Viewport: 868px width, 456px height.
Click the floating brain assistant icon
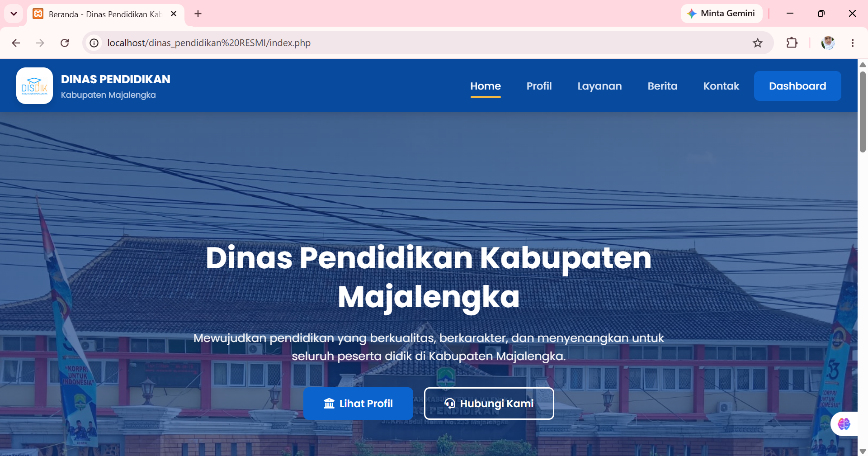[844, 424]
